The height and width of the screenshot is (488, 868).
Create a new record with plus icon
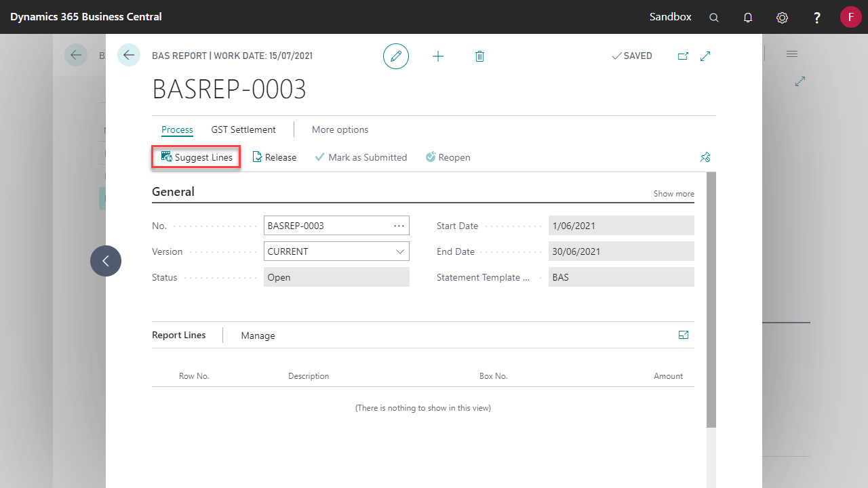click(x=438, y=56)
